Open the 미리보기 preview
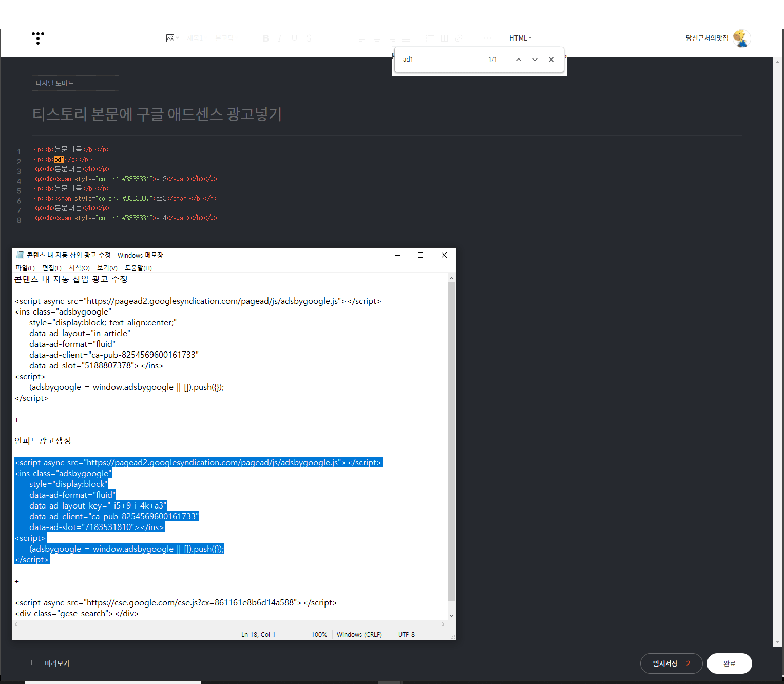 [50, 663]
